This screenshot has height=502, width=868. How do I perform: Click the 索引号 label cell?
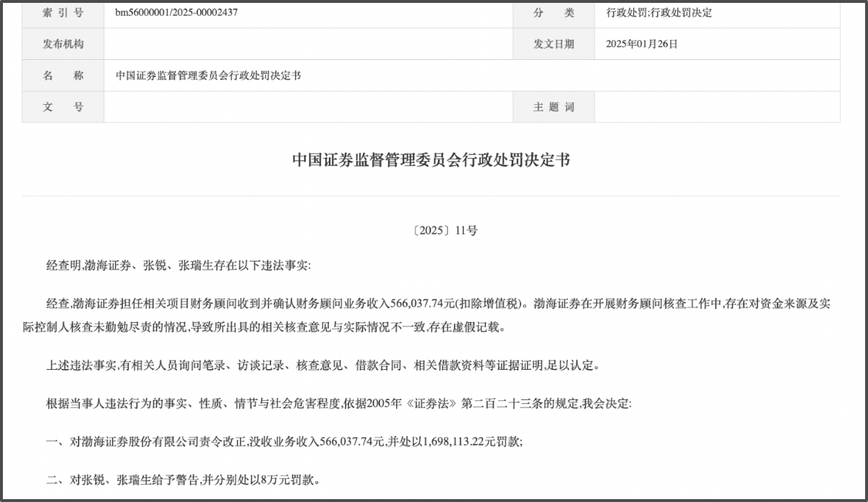(x=63, y=12)
